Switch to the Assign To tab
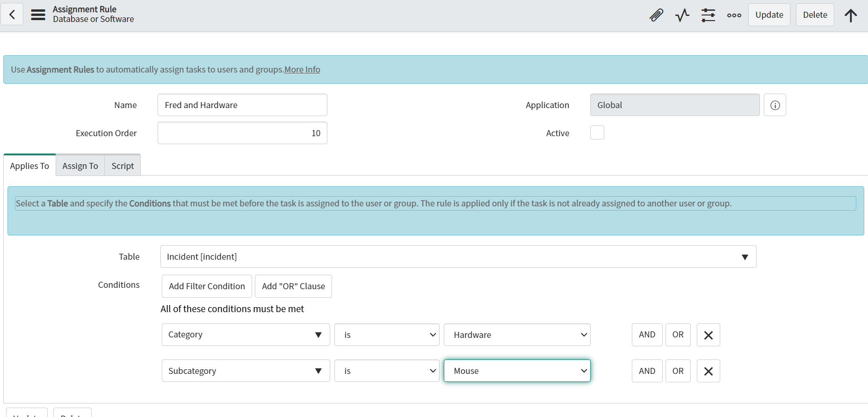Viewport: 868px width, 417px height. pos(80,166)
